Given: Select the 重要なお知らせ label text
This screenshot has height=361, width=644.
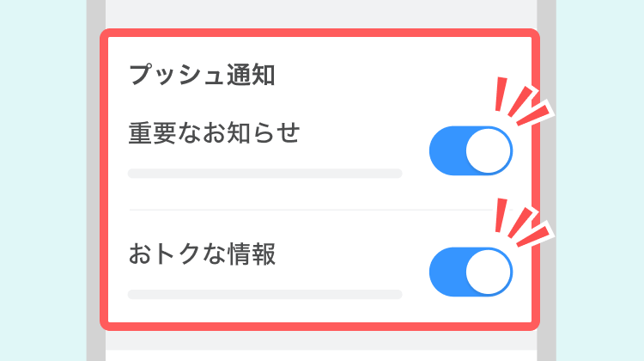Looking at the screenshot, I should (213, 133).
